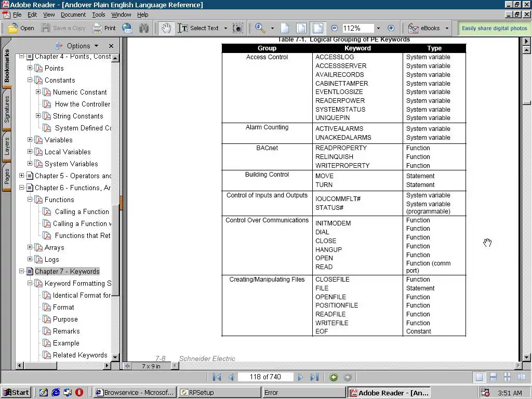
Task: Go to the first page
Action: coord(217,377)
